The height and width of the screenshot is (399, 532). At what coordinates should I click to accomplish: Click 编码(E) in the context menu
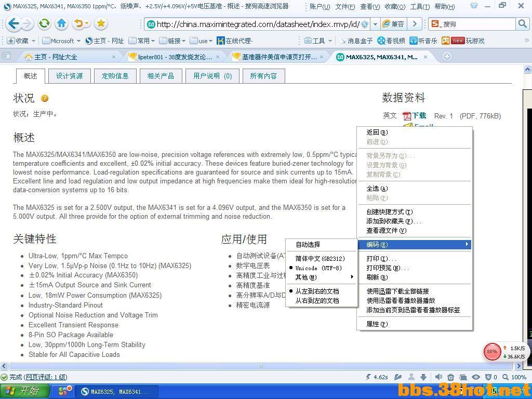click(x=415, y=244)
